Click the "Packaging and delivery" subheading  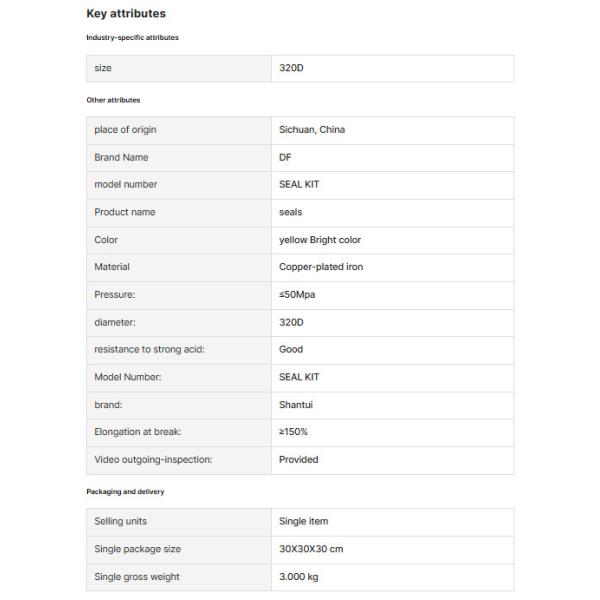point(125,492)
